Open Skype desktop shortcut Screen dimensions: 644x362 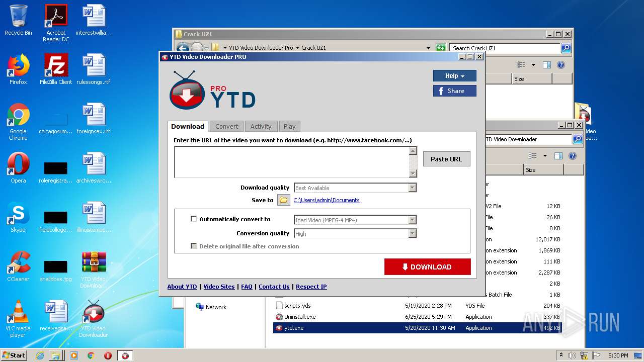click(18, 217)
